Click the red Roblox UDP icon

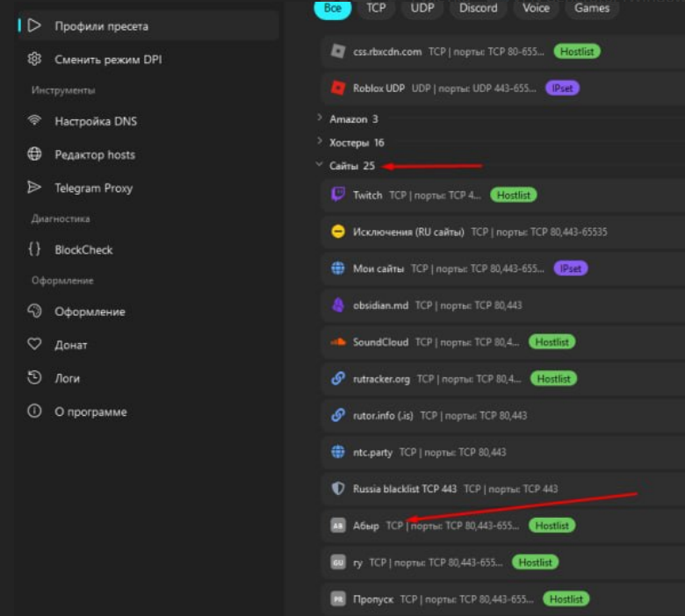coord(338,88)
